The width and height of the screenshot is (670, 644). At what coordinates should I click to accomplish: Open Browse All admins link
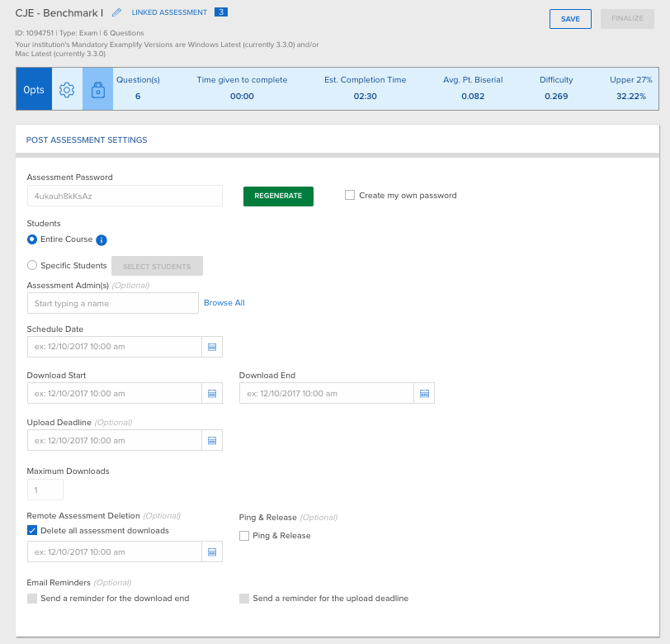click(224, 303)
